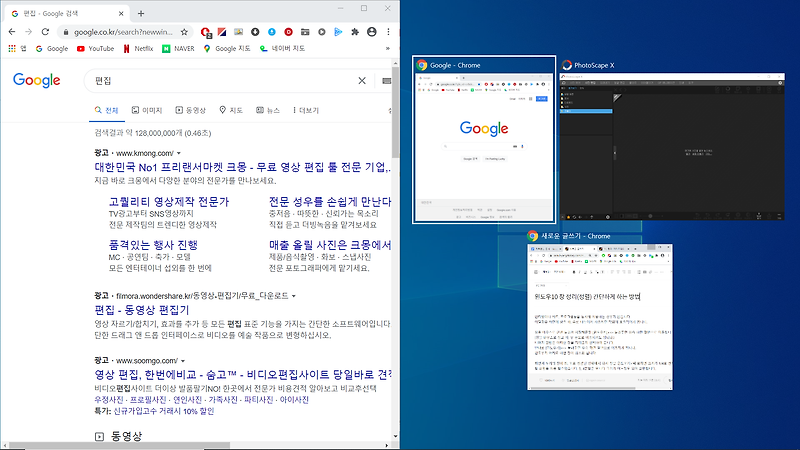This screenshot has width=800, height=450.
Task: Go to Google home via the logo
Action: point(37,80)
